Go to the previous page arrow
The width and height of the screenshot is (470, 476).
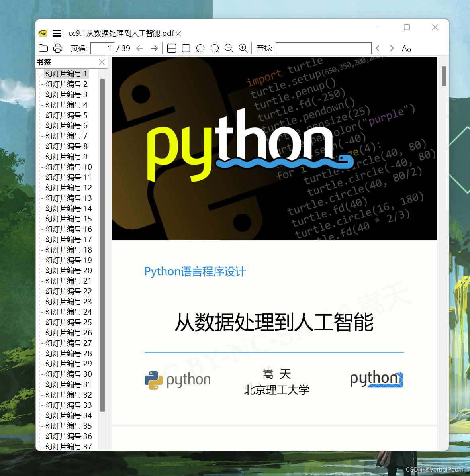(x=140, y=48)
